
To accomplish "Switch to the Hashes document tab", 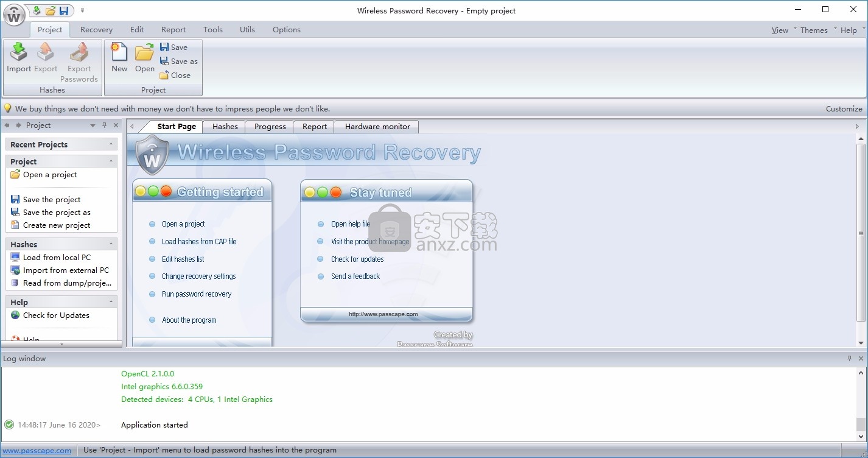I will 225,127.
